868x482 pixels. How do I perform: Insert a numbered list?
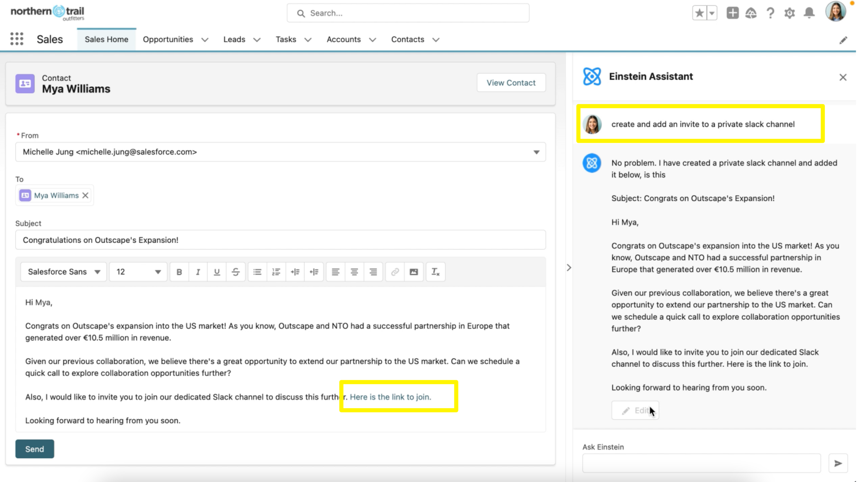[x=276, y=272]
